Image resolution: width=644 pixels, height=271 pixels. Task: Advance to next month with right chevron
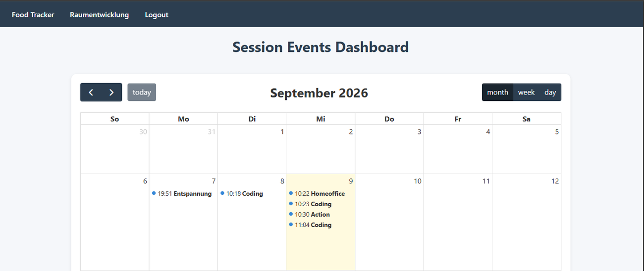click(x=112, y=92)
